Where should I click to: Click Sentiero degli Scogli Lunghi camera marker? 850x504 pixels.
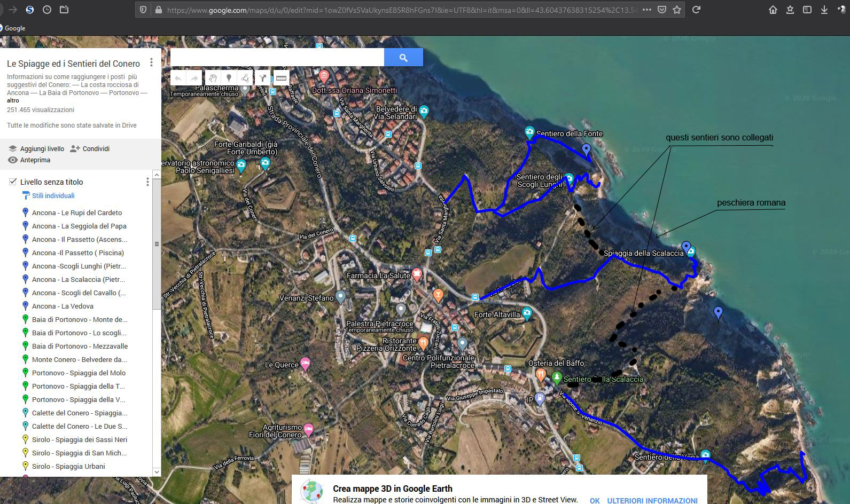(x=569, y=179)
